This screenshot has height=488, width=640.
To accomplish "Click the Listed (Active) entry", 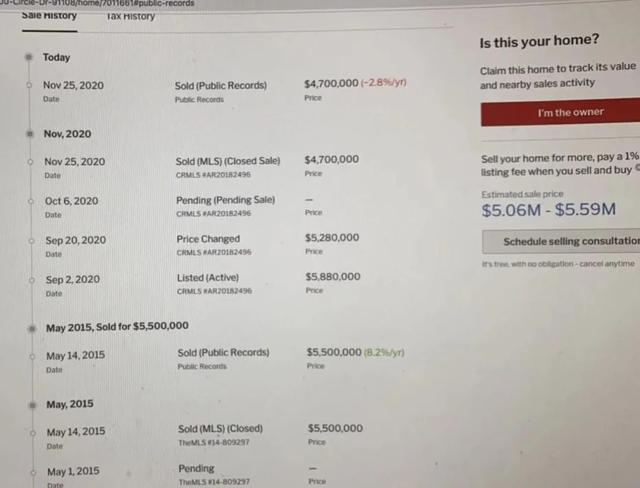I will tap(208, 278).
